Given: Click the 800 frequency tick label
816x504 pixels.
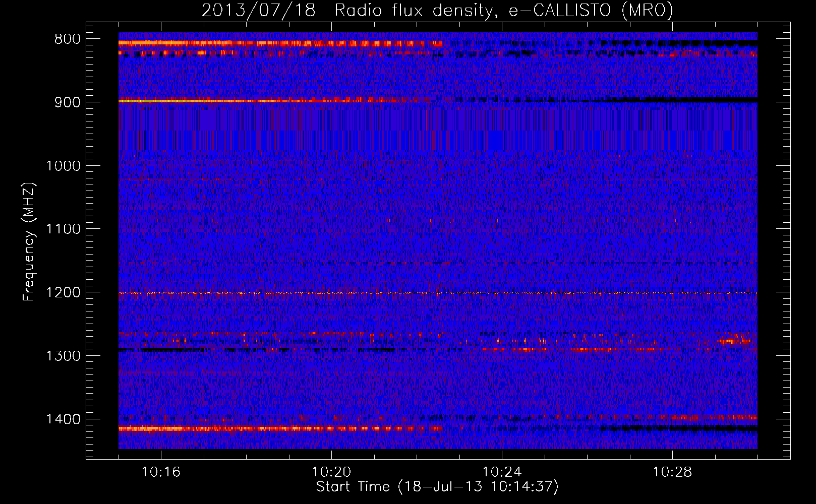Looking at the screenshot, I should [x=67, y=39].
